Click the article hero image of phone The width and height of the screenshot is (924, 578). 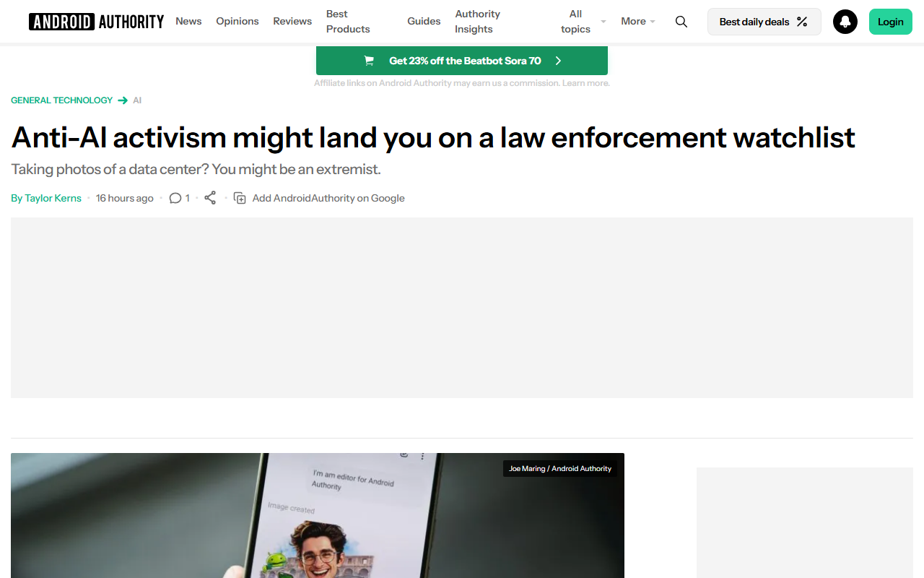pos(318,515)
